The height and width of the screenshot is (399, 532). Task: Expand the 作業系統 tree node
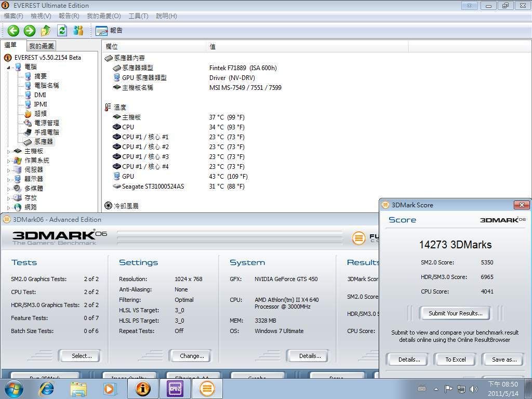8,161
